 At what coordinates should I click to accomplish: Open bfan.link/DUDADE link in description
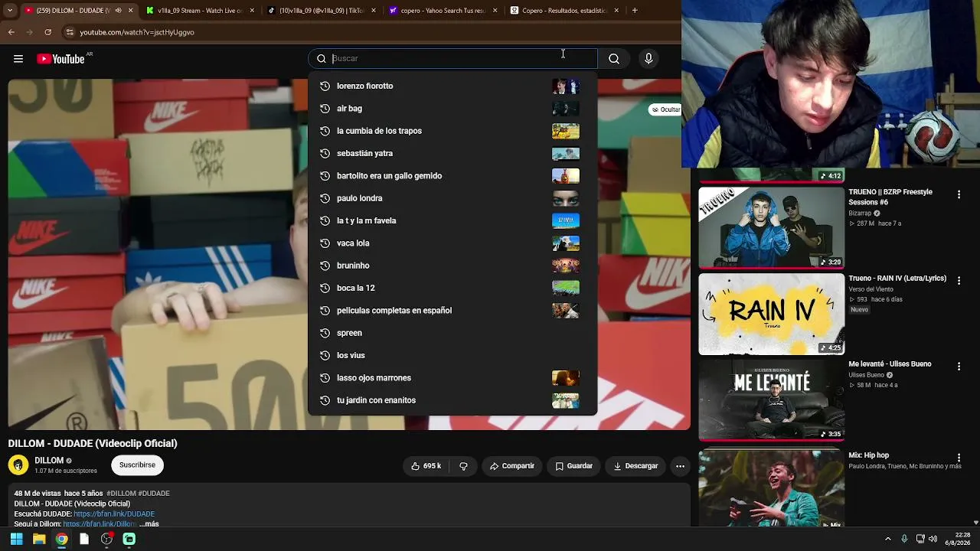coord(114,514)
